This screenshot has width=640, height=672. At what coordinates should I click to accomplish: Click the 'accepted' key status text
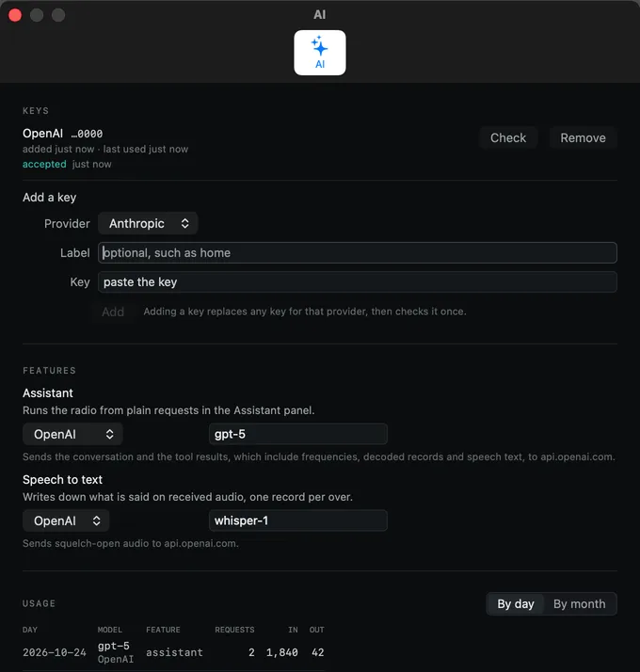tap(44, 164)
